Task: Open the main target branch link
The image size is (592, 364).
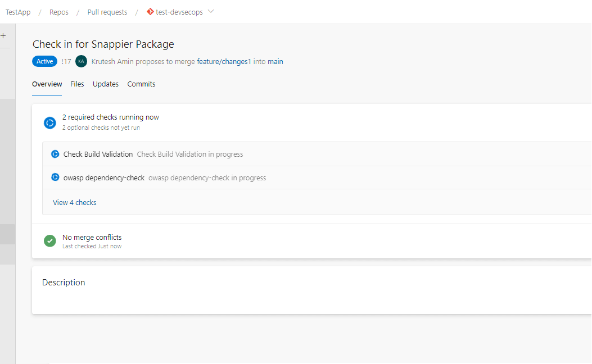Action: (275, 62)
